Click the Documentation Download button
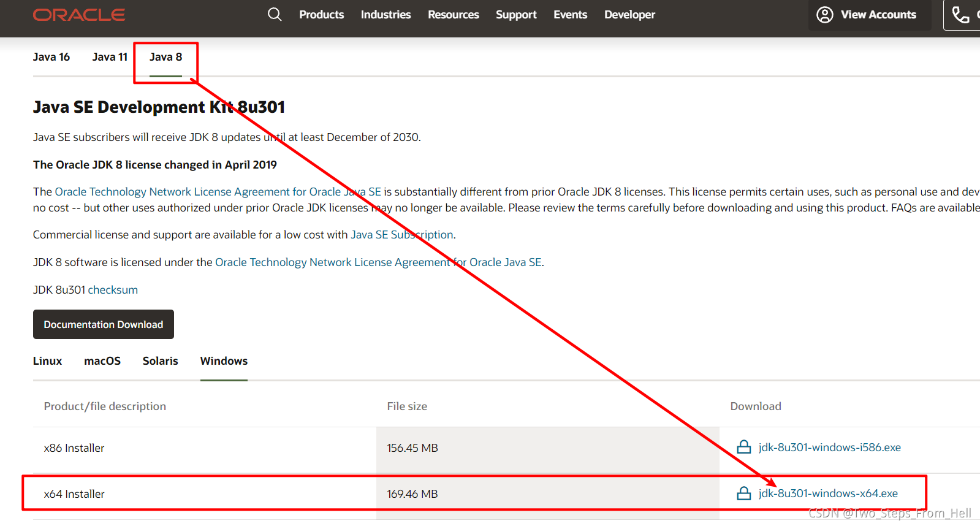980x526 pixels. (104, 324)
